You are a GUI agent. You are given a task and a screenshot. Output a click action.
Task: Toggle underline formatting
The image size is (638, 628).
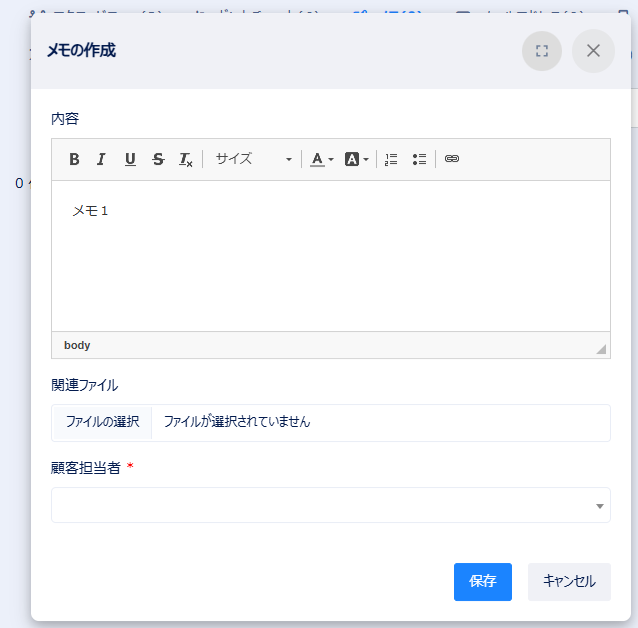[x=130, y=159]
